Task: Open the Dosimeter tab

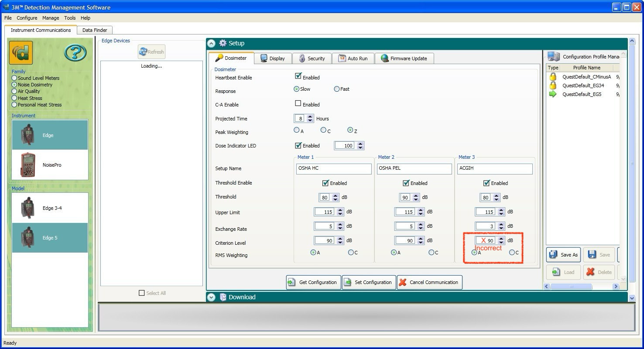Action: click(x=231, y=58)
